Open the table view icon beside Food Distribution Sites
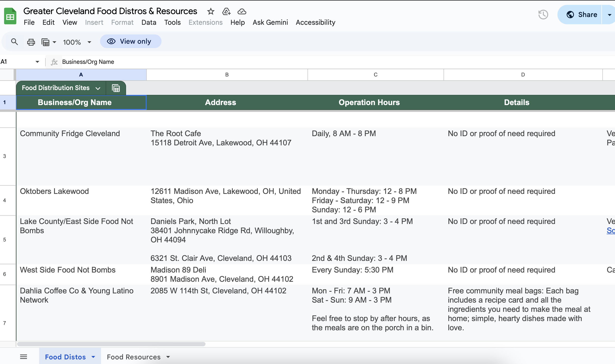This screenshot has height=364, width=615. click(x=116, y=88)
